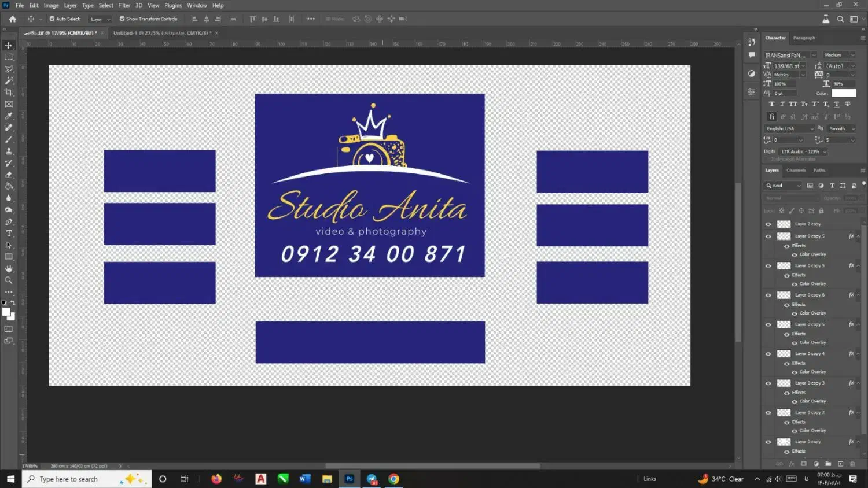The width and height of the screenshot is (868, 488).
Task: Switch to the Paragraph tab
Action: coord(804,38)
